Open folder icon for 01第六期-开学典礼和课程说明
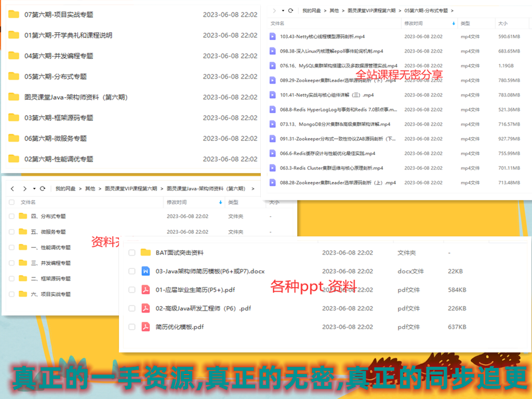Image resolution: width=532 pixels, height=399 pixels. 14,35
